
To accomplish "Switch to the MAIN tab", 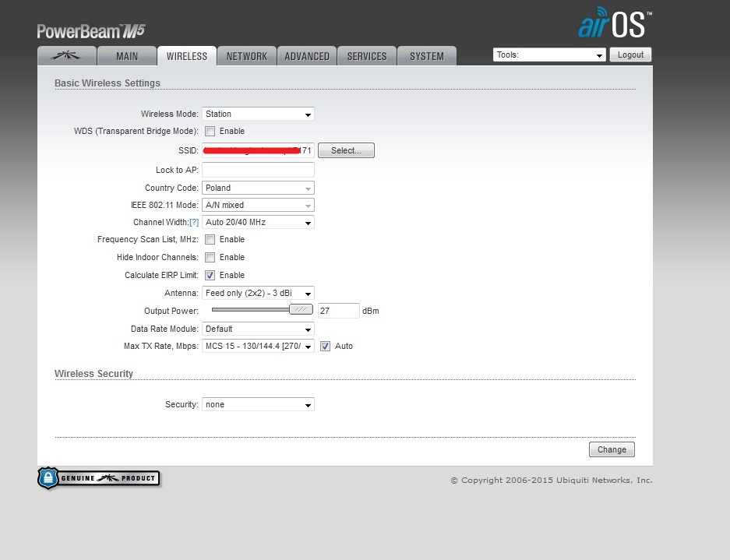I will click(x=127, y=56).
